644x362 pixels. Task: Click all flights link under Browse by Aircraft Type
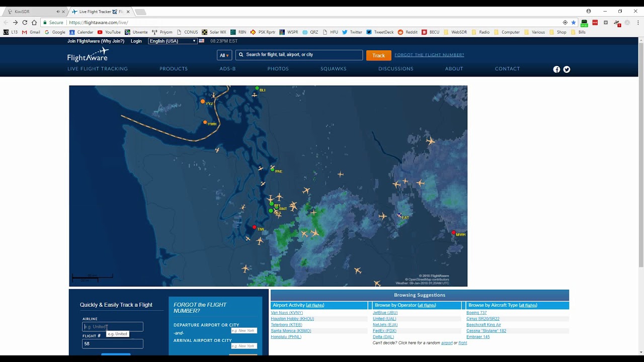(x=528, y=305)
